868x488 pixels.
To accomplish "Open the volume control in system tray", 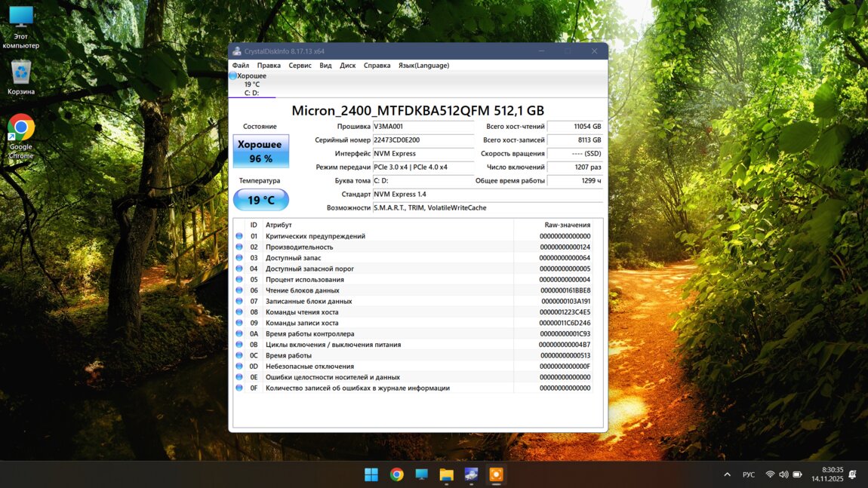I will (x=783, y=474).
